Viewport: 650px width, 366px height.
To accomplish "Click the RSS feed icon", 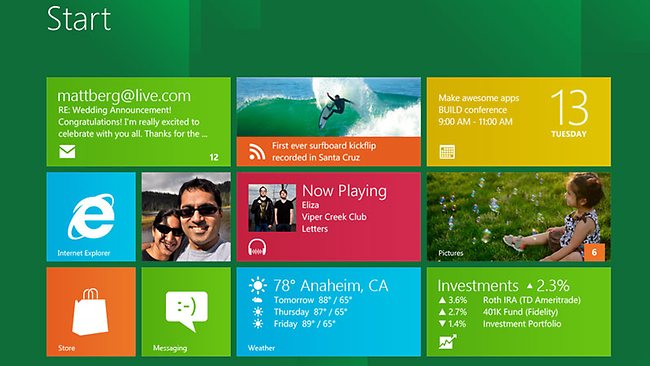I will pyautogui.click(x=257, y=152).
